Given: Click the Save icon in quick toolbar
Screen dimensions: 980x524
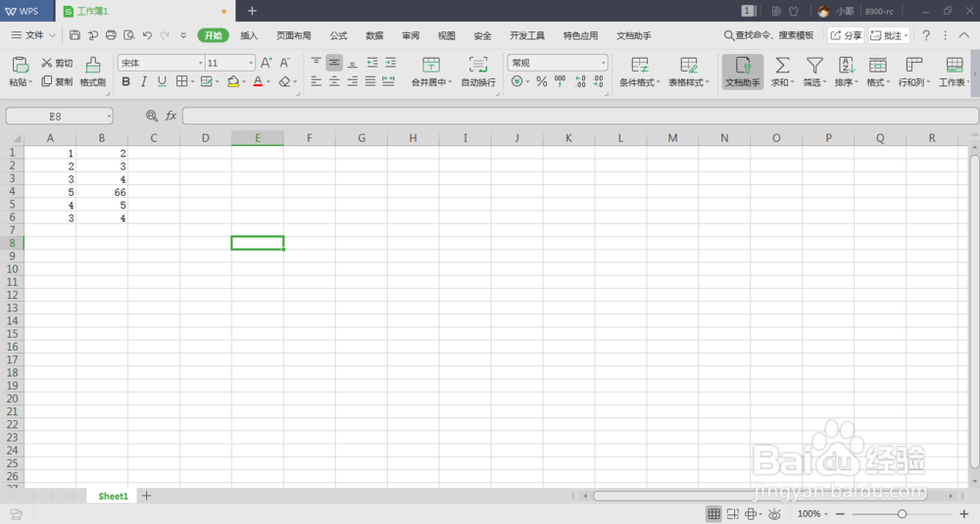Looking at the screenshot, I should [74, 35].
